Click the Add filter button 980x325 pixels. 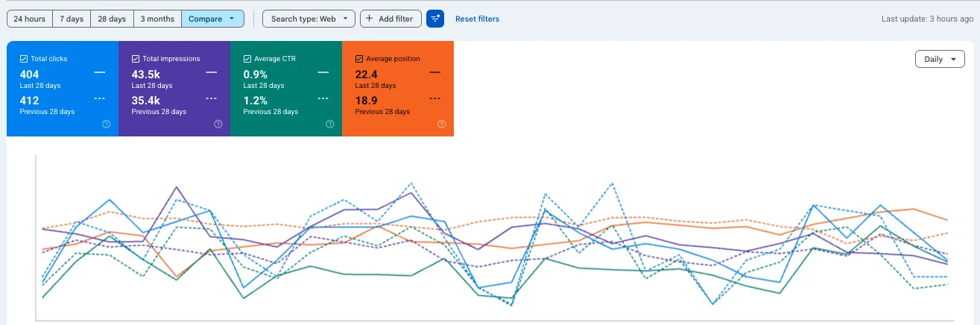pyautogui.click(x=391, y=19)
